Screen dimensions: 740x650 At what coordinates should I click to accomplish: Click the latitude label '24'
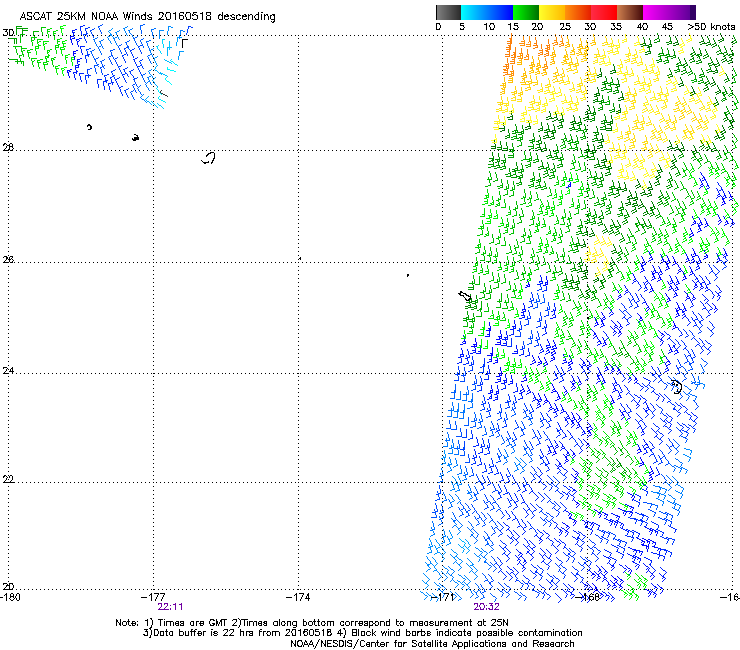8,371
